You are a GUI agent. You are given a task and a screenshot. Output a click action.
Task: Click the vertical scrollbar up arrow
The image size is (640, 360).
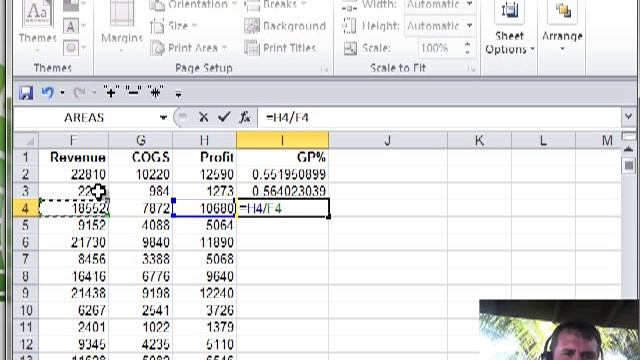click(629, 150)
